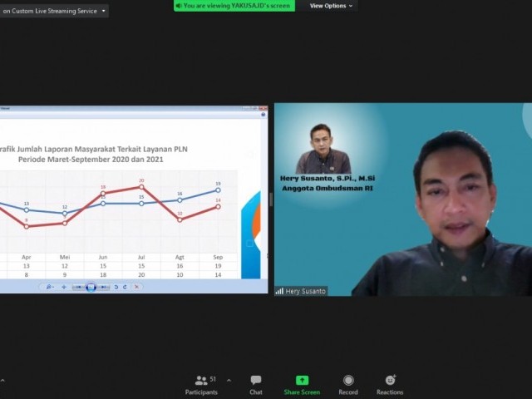This screenshot has height=399, width=532.
Task: Rotate image clockwise in photo viewer
Action: tap(126, 287)
